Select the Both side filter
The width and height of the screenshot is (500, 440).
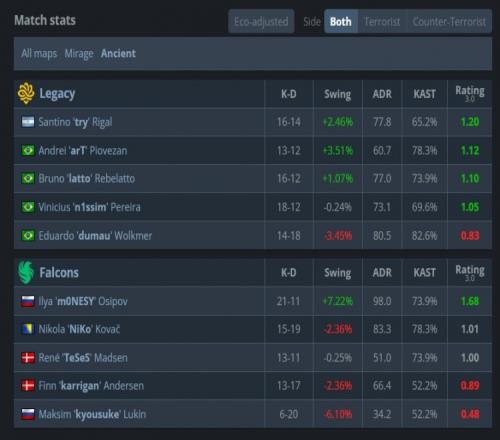[341, 22]
